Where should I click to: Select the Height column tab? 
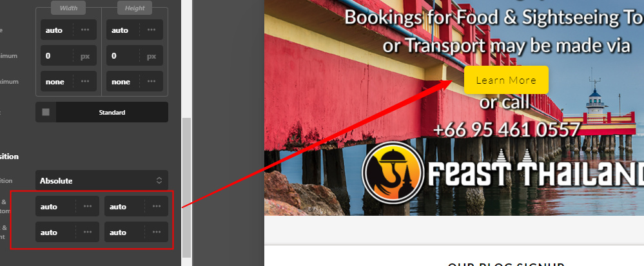point(135,8)
